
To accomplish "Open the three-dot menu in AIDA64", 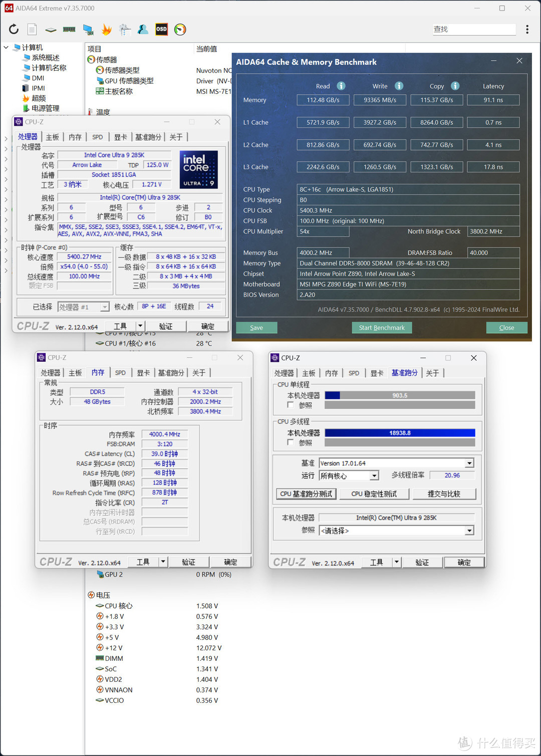I will coord(527,30).
